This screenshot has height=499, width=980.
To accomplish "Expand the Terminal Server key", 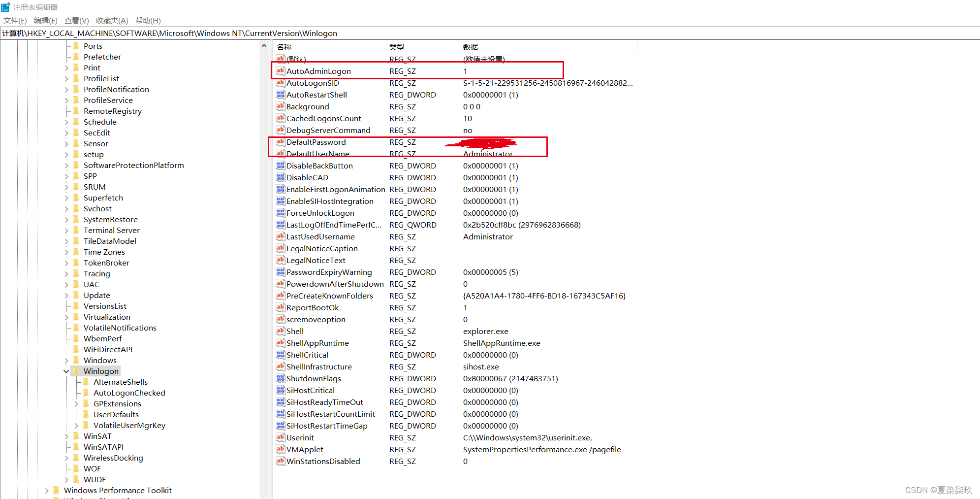I will (x=66, y=230).
